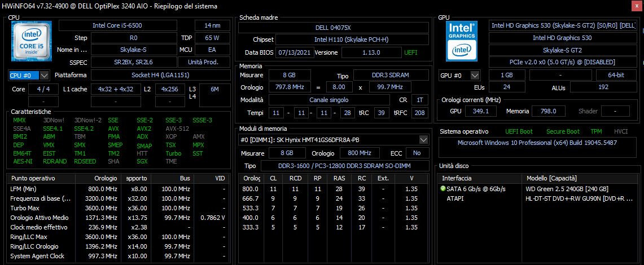Viewport: 644px width, 265px height.
Task: Click the 666.7 memory timing row
Action: click(x=334, y=198)
